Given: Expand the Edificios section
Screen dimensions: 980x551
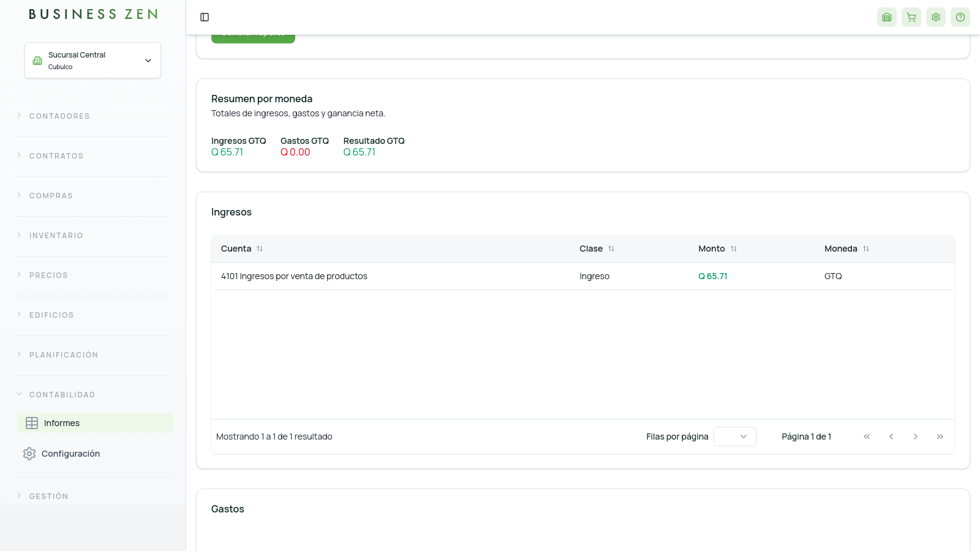Looking at the screenshot, I should click(x=92, y=315).
